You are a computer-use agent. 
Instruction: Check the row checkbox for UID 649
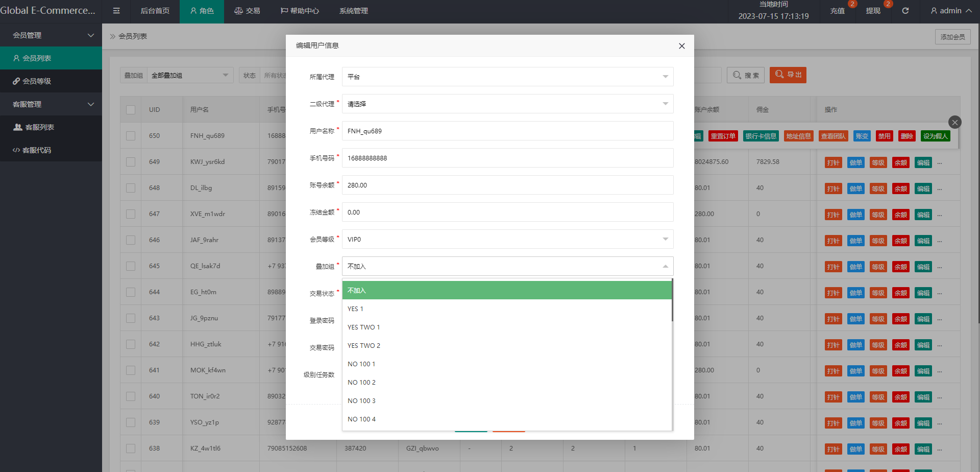pos(131,162)
